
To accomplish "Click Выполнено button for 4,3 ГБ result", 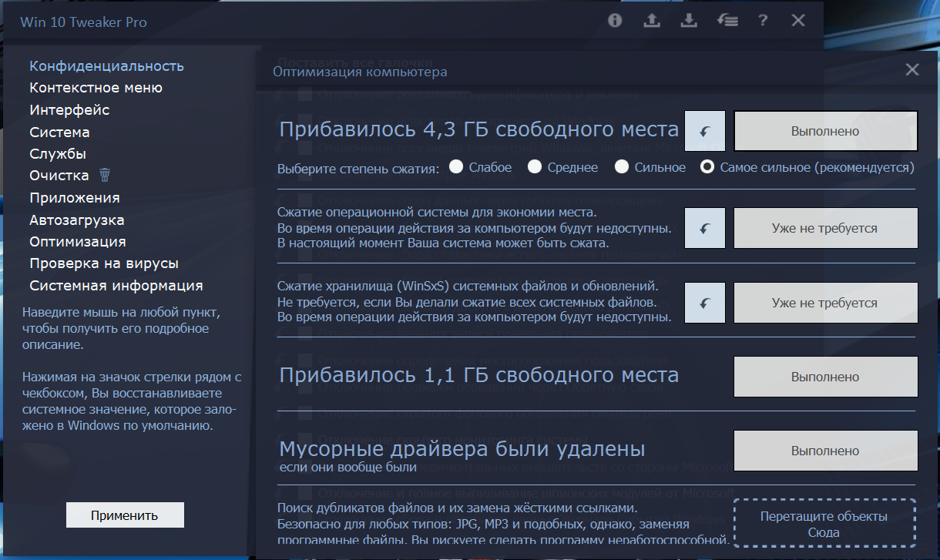I will point(825,131).
